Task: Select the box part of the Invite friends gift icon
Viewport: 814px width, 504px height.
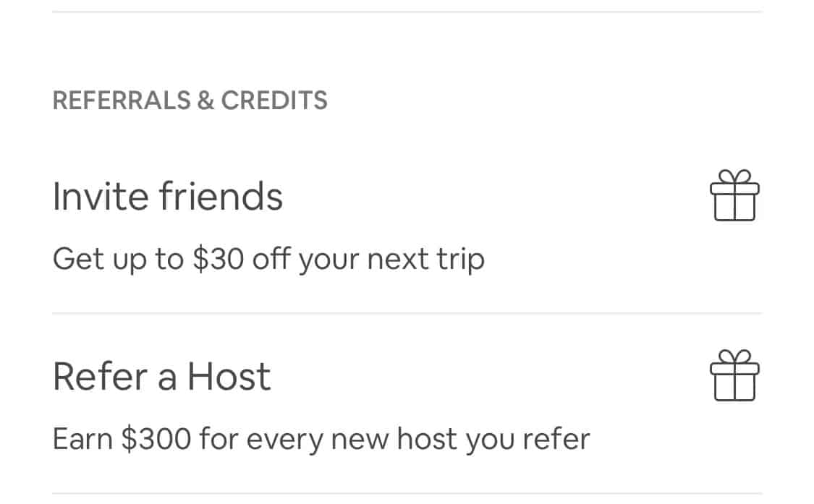Action: (x=734, y=205)
